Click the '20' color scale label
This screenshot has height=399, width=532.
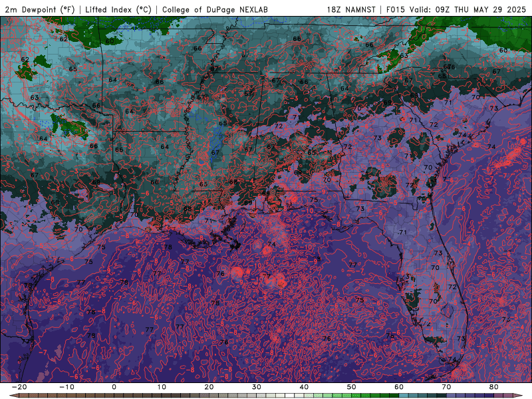tap(209, 387)
